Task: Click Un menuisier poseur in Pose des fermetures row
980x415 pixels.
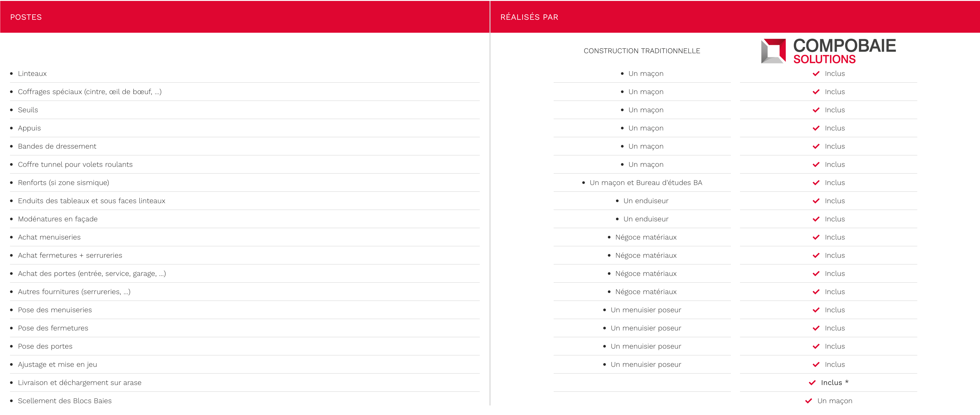Action: pyautogui.click(x=646, y=329)
